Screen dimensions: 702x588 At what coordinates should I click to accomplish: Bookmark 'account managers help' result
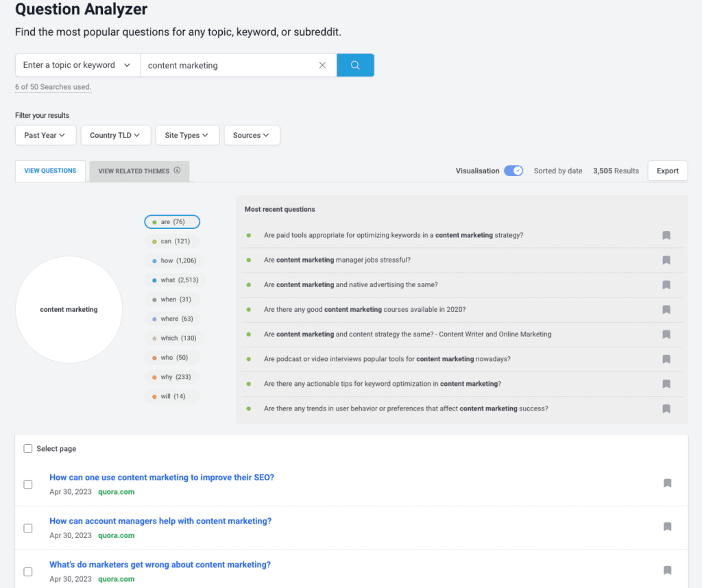click(x=667, y=527)
